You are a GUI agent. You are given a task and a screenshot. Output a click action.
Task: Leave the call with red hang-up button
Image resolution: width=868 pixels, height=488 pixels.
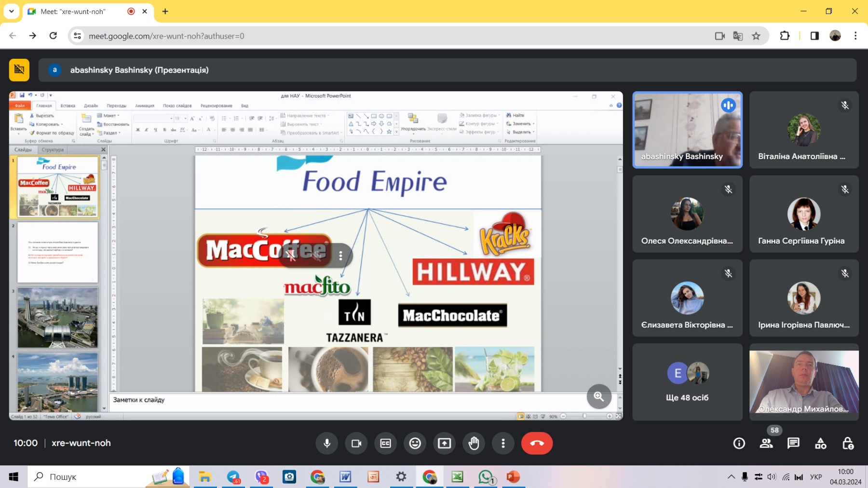click(x=537, y=443)
